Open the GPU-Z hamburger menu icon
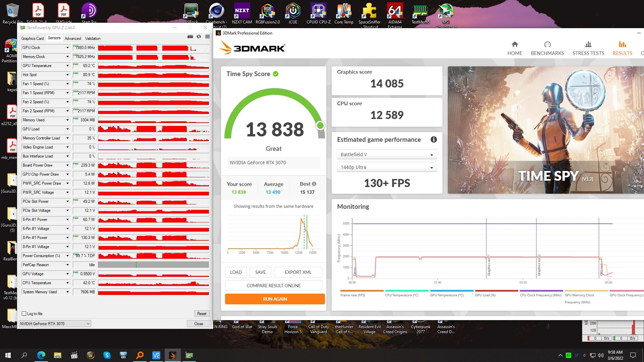 [207, 37]
